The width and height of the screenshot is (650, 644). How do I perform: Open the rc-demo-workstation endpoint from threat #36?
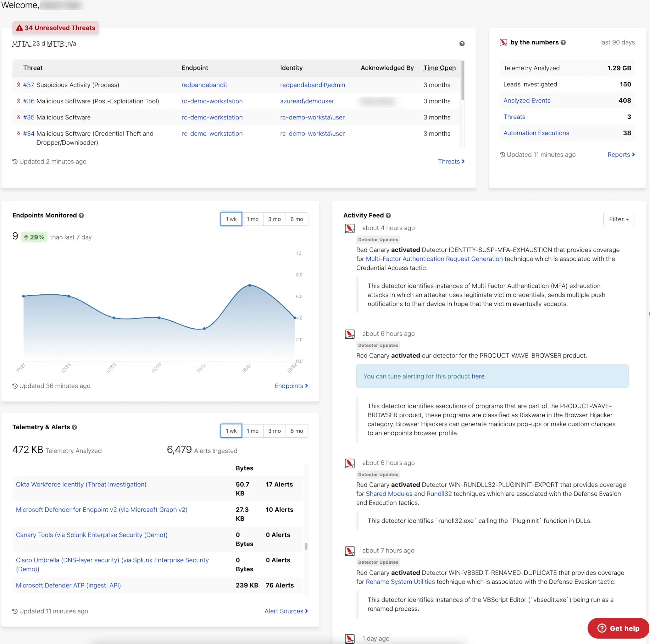point(212,101)
